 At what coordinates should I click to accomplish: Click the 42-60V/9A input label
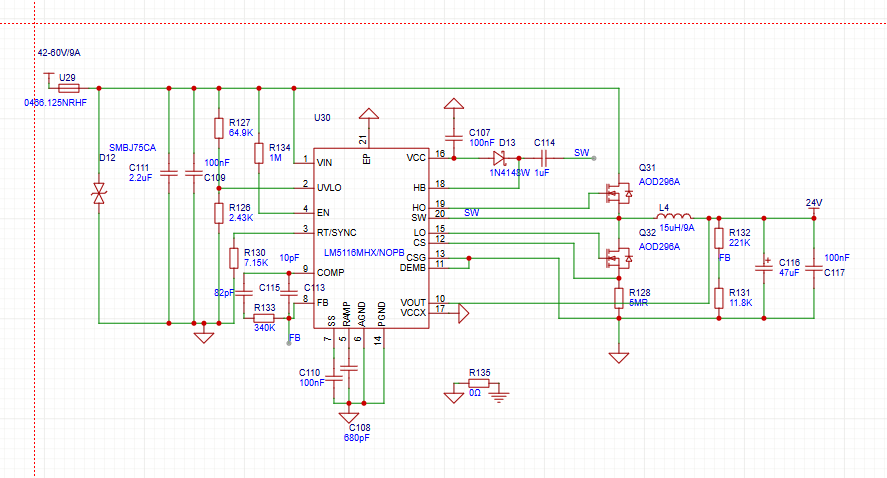click(x=59, y=53)
